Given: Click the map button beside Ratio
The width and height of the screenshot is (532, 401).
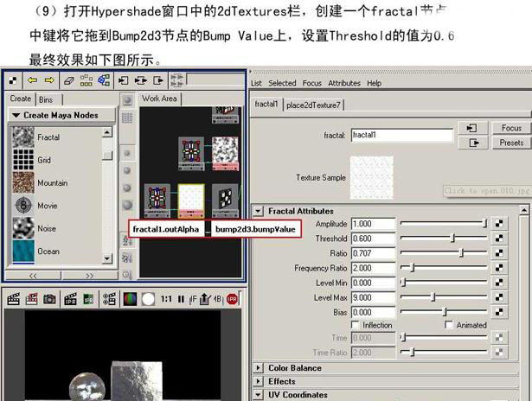Looking at the screenshot, I should point(499,253).
